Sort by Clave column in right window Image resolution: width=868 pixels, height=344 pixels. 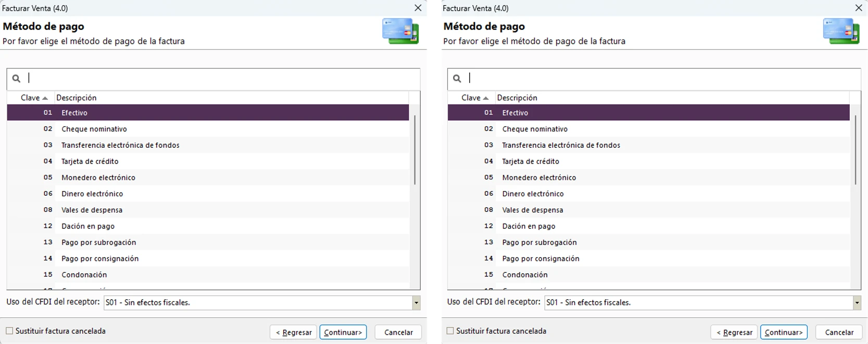tap(471, 98)
